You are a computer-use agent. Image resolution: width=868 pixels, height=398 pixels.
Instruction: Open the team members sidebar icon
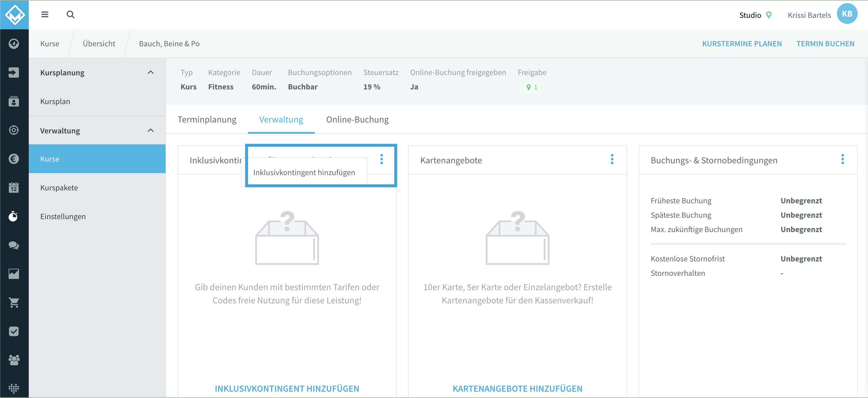14,360
